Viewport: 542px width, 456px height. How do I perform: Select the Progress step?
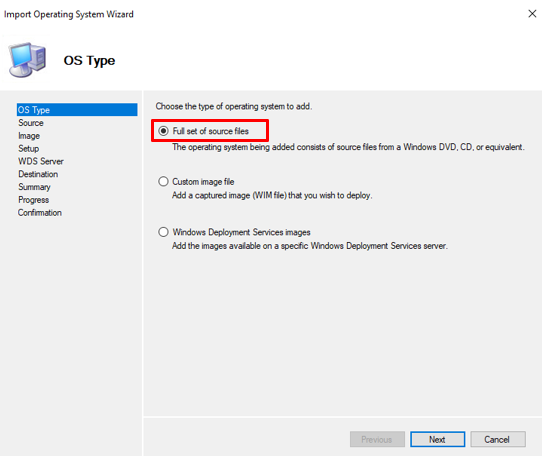pyautogui.click(x=34, y=200)
